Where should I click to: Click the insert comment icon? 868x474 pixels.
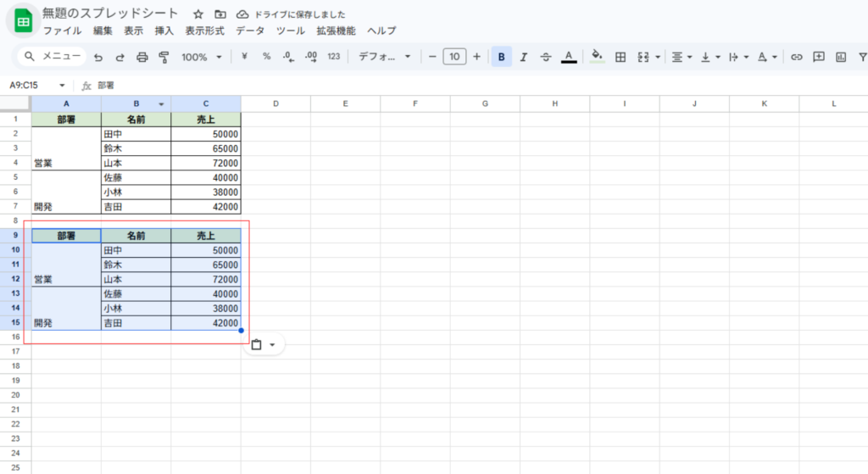coord(819,57)
